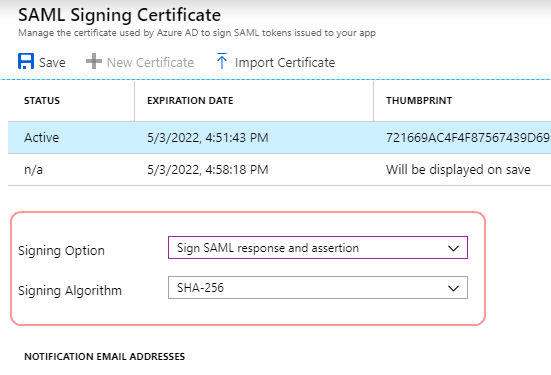
Task: Click the plus icon for New Certificate
Action: pyautogui.click(x=94, y=61)
